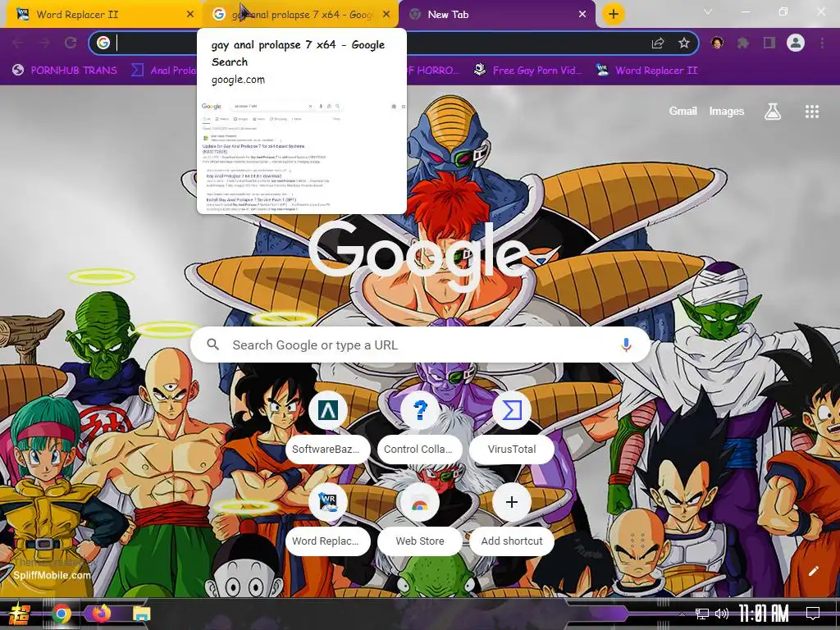Focus the address bar
840x630 pixels.
(x=394, y=43)
